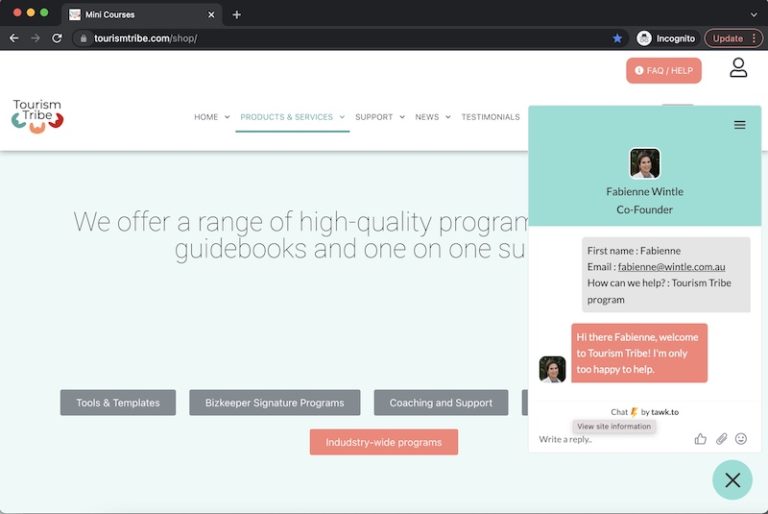This screenshot has width=768, height=514.
Task: Click the address bar URL tourismtribe.com/shop/
Action: (145, 38)
